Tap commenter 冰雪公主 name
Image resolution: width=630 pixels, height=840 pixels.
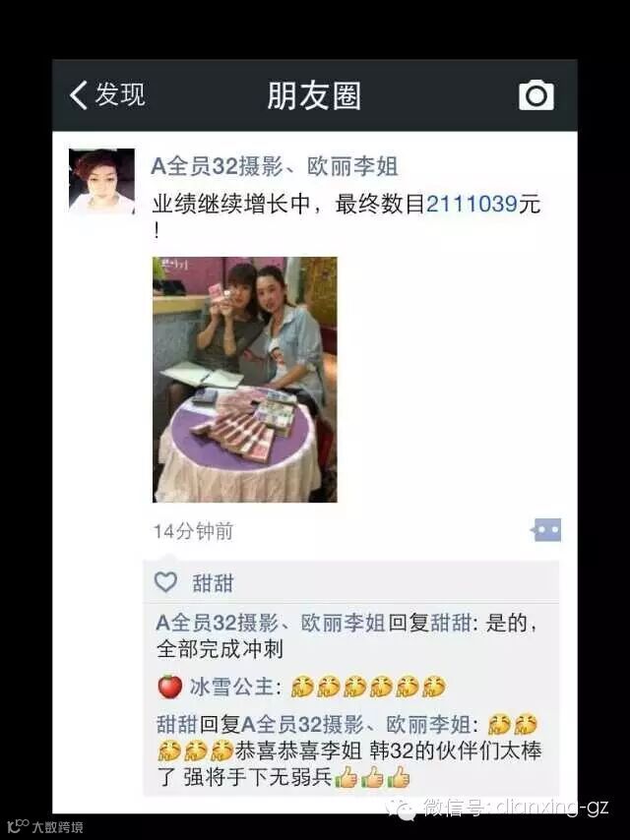pyautogui.click(x=231, y=687)
